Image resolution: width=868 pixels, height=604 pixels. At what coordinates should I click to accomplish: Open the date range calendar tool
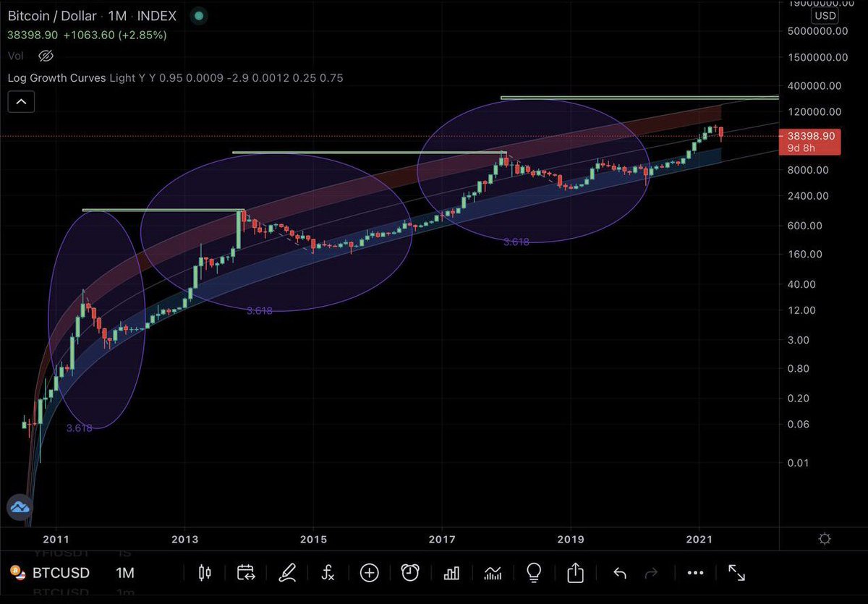coord(246,574)
